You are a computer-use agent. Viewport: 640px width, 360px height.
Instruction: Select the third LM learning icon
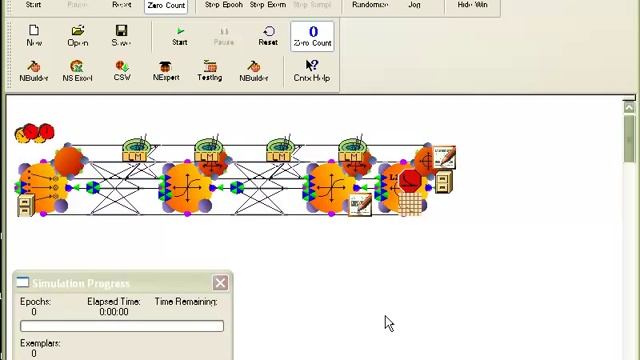280,149
